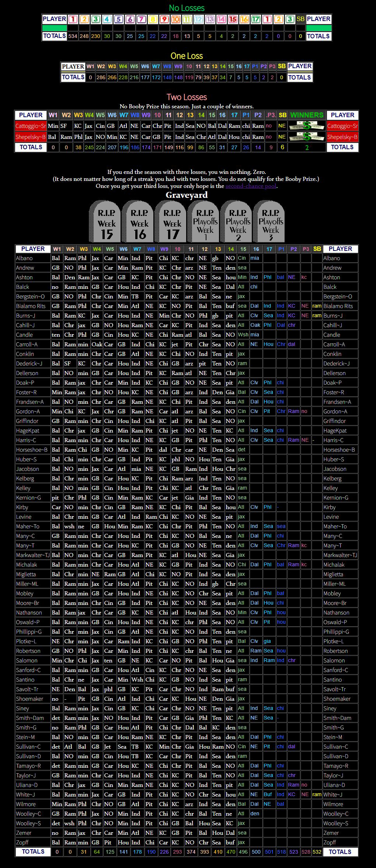The width and height of the screenshot is (376, 868).
Task: Select the week 6 number icon in No Losses
Action: pos(130,19)
